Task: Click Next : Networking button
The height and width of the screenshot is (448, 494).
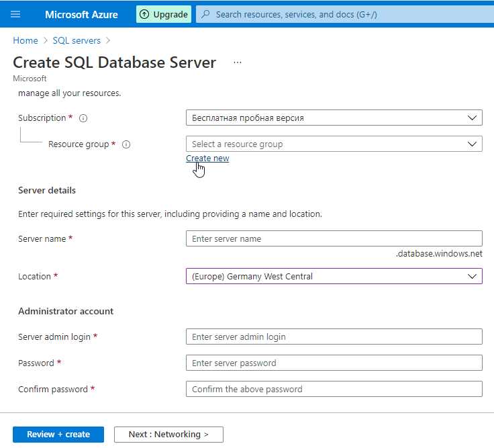Action: click(168, 435)
